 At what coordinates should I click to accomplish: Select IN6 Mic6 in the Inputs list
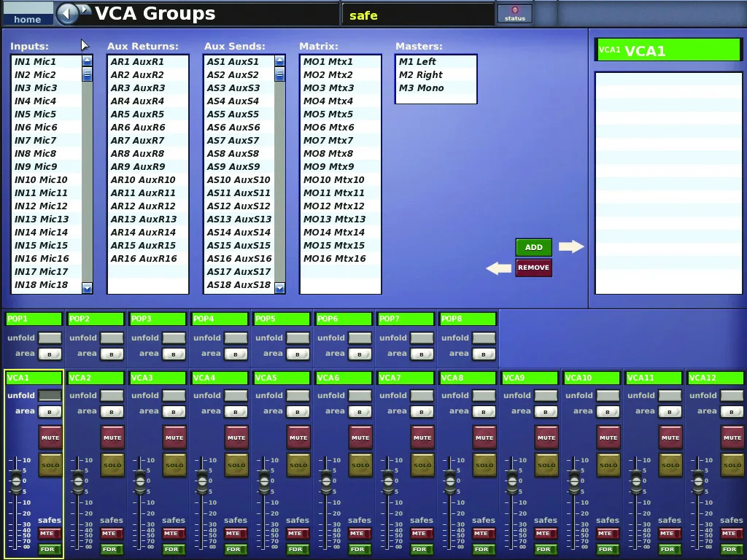[x=46, y=127]
